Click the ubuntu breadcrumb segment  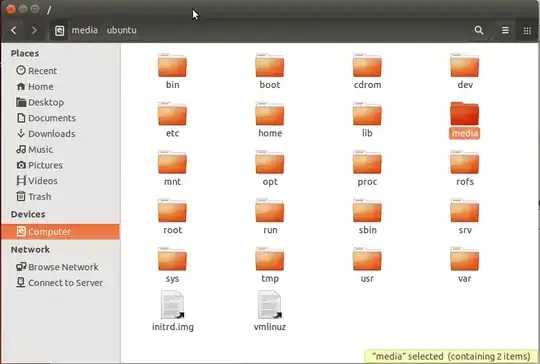[x=122, y=30]
